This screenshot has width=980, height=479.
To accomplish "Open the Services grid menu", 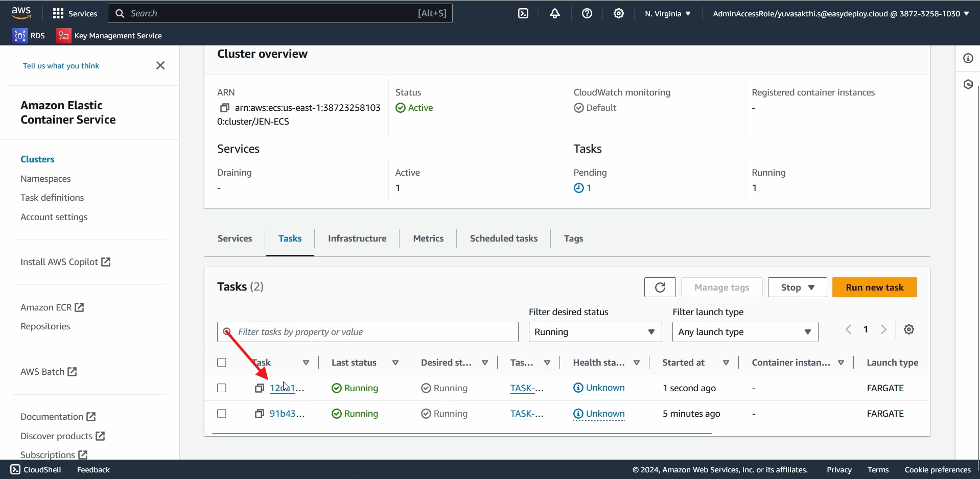I will (75, 13).
